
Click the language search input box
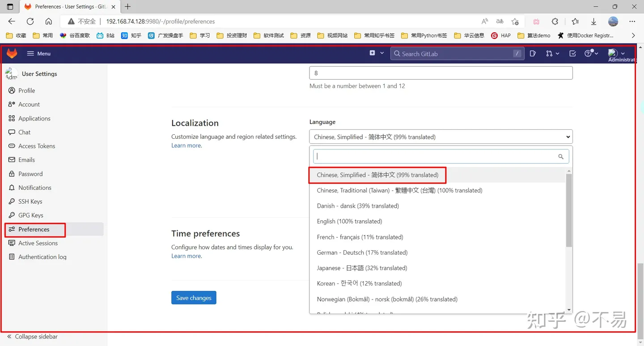pyautogui.click(x=441, y=156)
